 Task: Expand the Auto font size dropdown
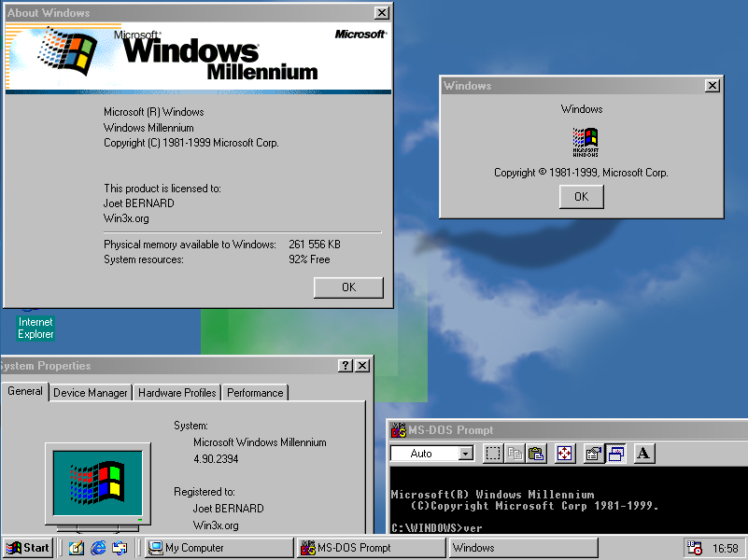tap(466, 454)
